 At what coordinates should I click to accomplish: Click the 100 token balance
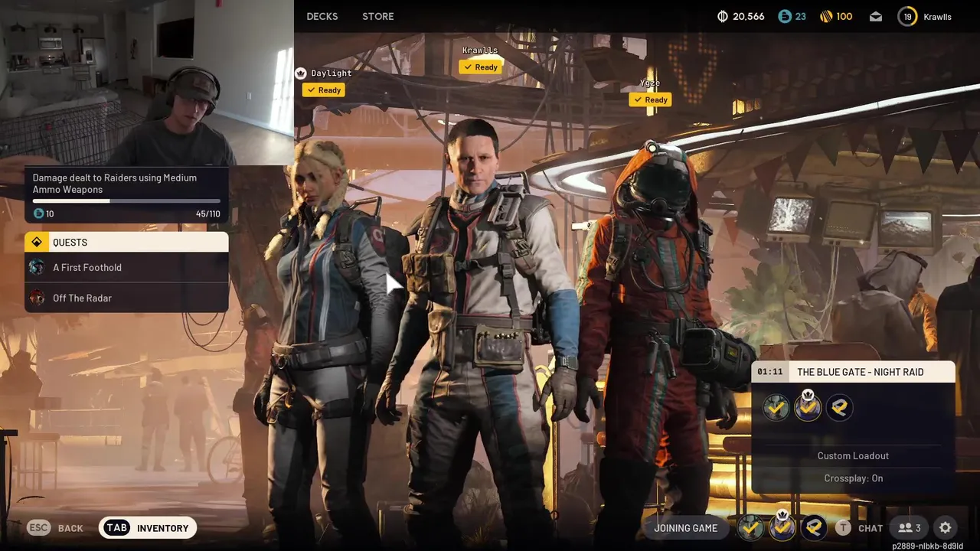click(844, 16)
